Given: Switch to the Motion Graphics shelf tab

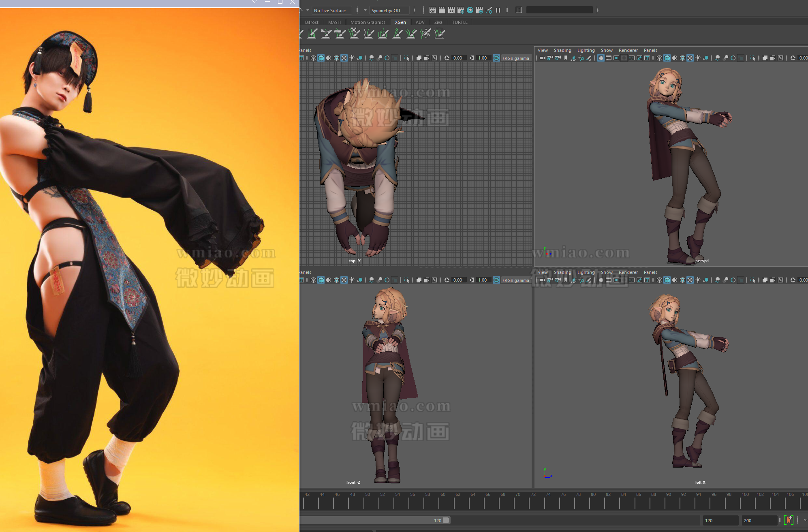Looking at the screenshot, I should (368, 22).
